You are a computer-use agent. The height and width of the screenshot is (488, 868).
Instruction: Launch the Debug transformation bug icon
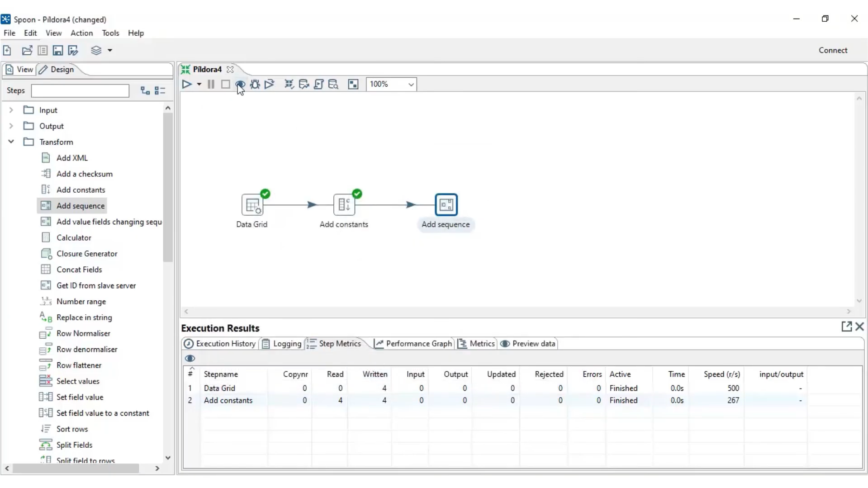255,84
